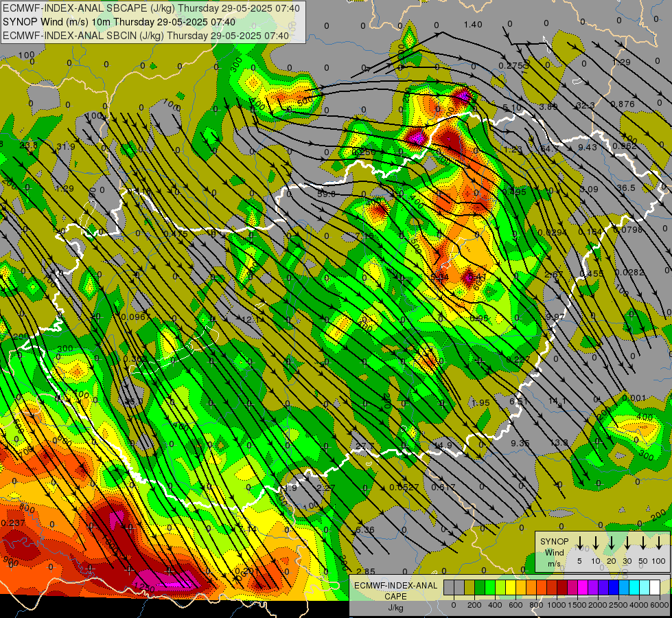This screenshot has height=618, width=672.
Task: Click the 0.0967 value on the map
Action: (136, 317)
